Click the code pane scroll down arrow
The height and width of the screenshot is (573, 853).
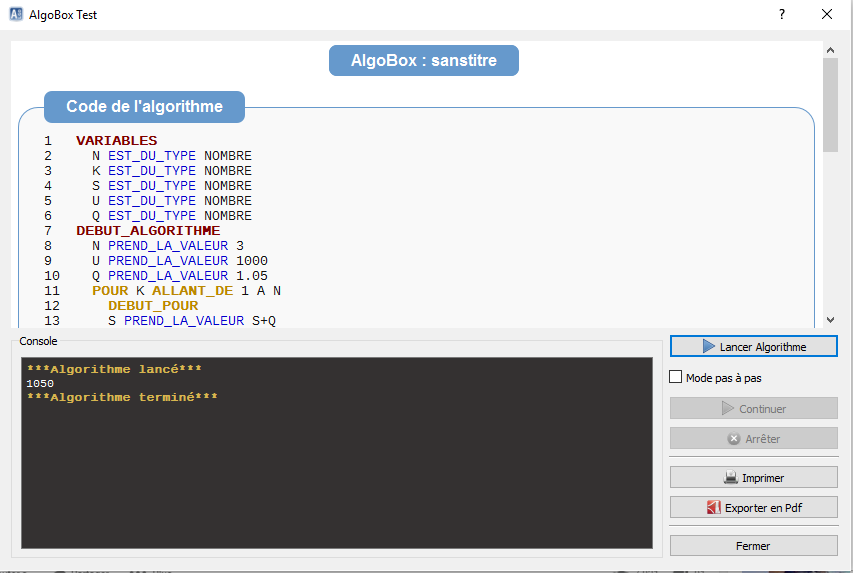(830, 319)
